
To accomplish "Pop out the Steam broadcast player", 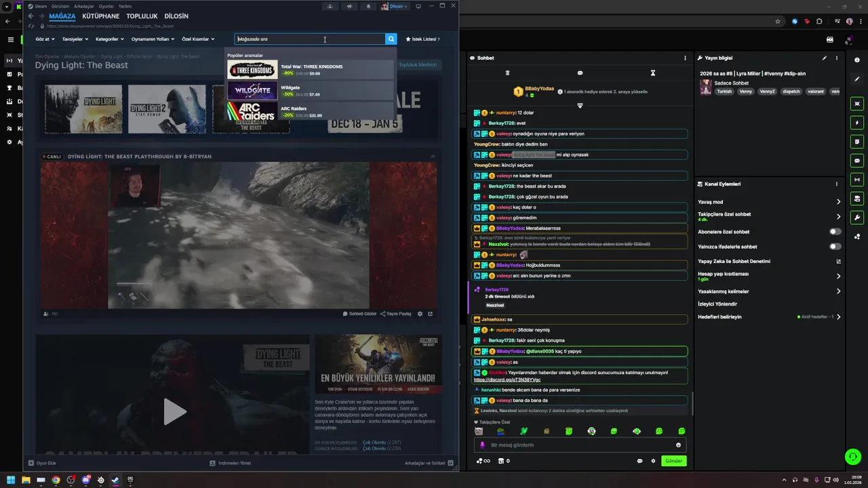I will (430, 314).
